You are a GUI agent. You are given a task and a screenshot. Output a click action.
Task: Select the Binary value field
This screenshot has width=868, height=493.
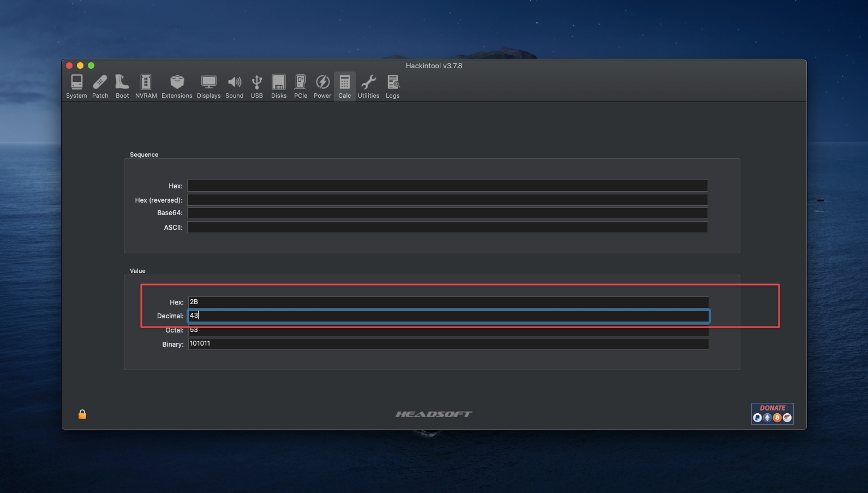pyautogui.click(x=448, y=344)
